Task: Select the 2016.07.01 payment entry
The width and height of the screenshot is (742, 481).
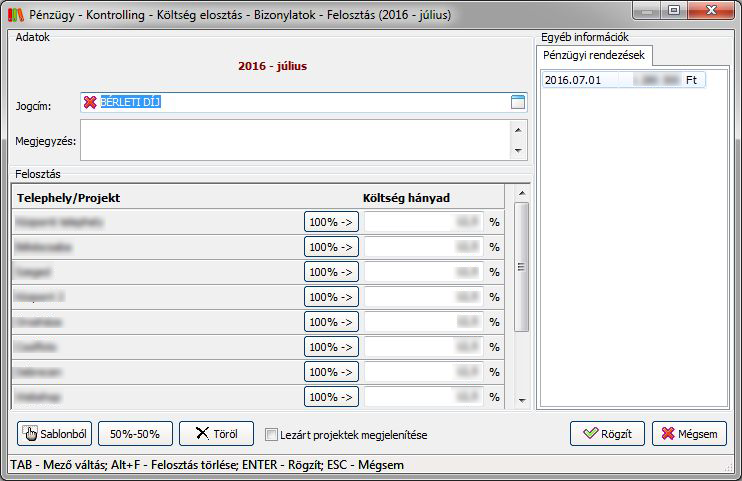Action: (622, 80)
